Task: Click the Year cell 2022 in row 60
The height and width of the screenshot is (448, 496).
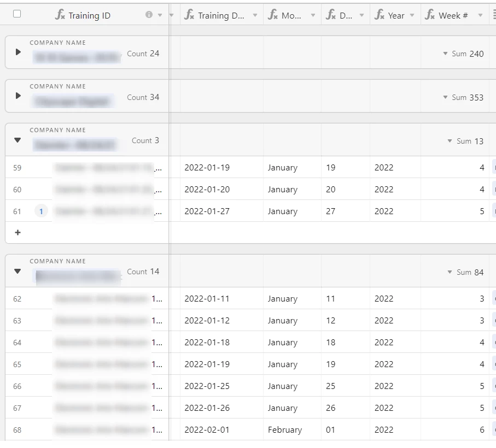Action: coord(395,189)
